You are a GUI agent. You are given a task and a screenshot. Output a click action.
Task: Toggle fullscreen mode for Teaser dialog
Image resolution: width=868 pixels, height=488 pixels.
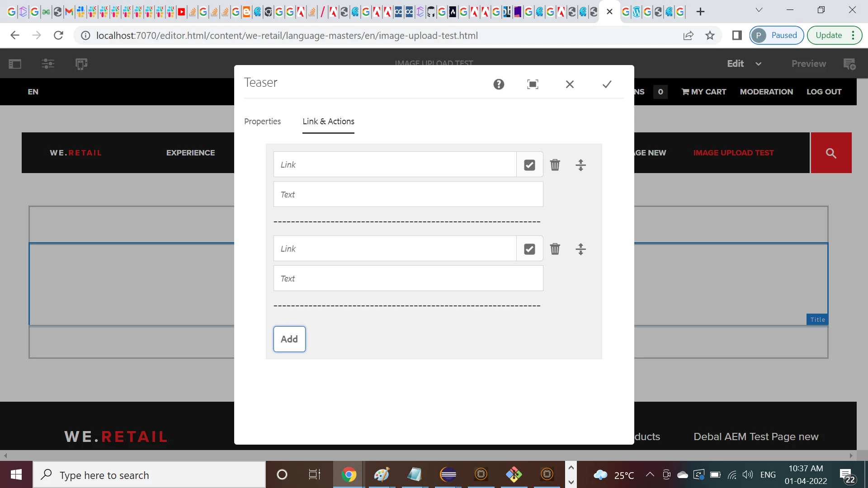533,84
